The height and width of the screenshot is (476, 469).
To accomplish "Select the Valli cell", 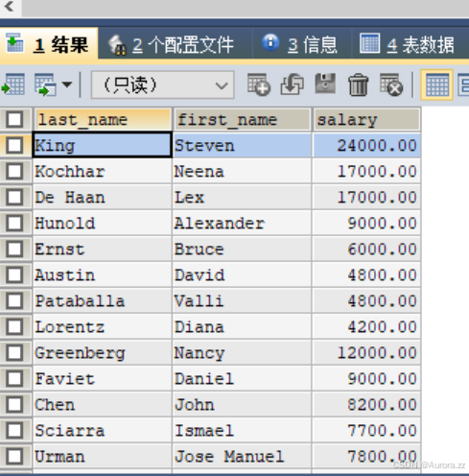I will 242,301.
